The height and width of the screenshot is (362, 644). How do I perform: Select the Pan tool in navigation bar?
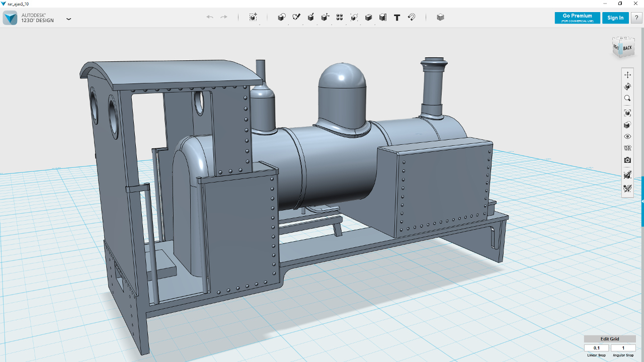[627, 75]
